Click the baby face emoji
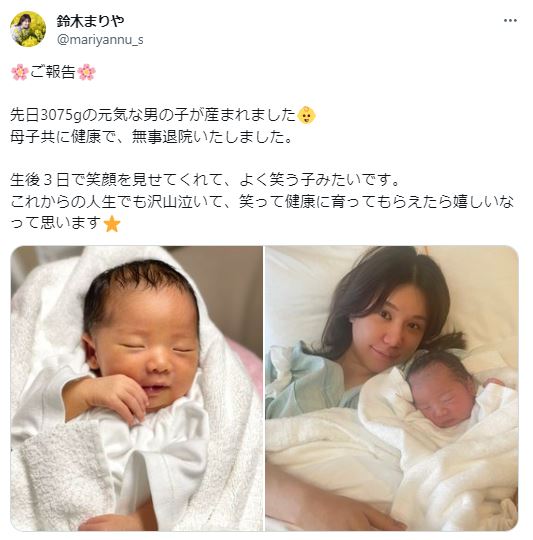The image size is (533, 540). pyautogui.click(x=306, y=115)
